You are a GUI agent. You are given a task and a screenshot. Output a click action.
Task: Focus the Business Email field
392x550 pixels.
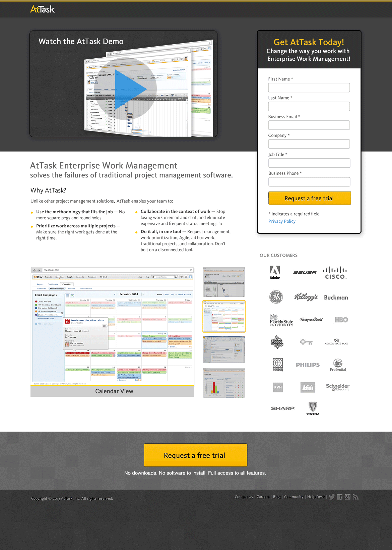point(309,125)
